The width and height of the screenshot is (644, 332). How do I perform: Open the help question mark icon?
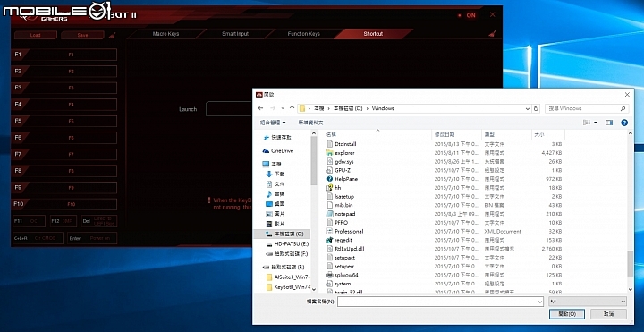[x=624, y=123]
